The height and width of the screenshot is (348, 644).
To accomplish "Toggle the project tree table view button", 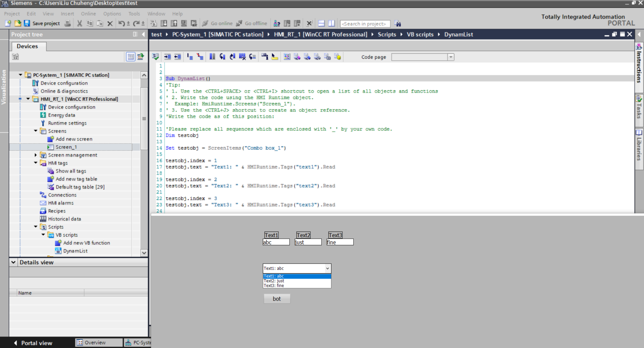I will pyautogui.click(x=130, y=57).
